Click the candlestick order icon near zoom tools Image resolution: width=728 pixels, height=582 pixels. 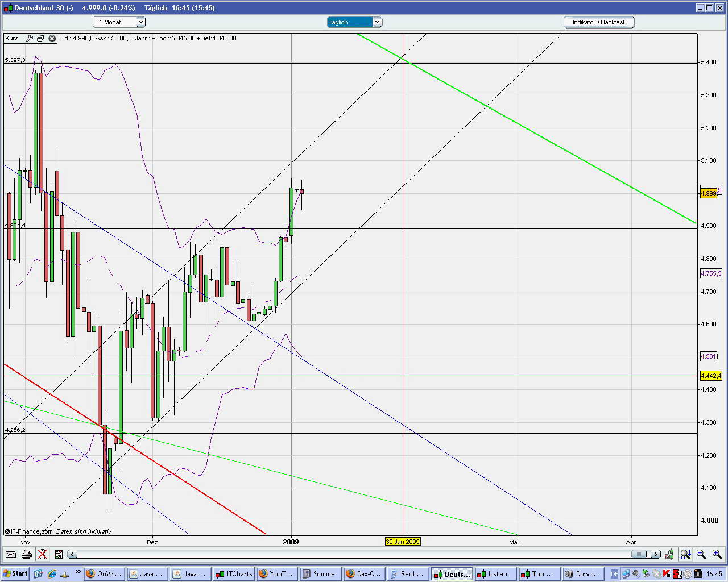[x=670, y=554]
